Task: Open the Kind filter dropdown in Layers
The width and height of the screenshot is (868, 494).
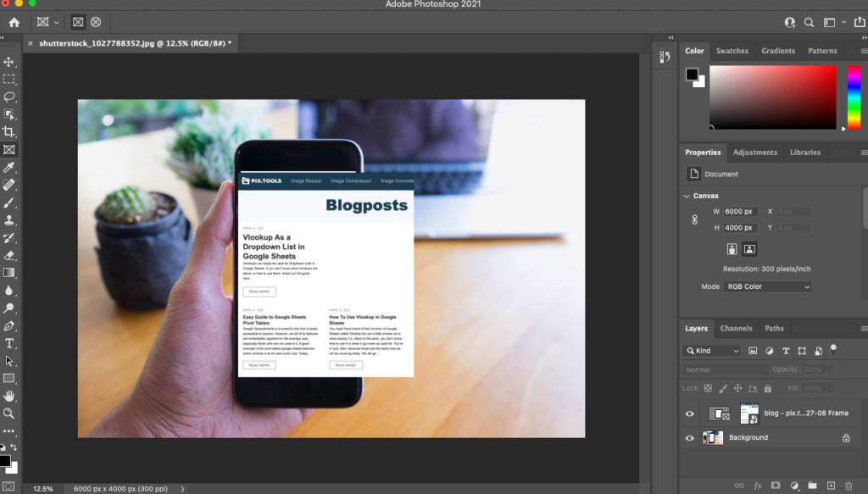Action: (x=712, y=351)
